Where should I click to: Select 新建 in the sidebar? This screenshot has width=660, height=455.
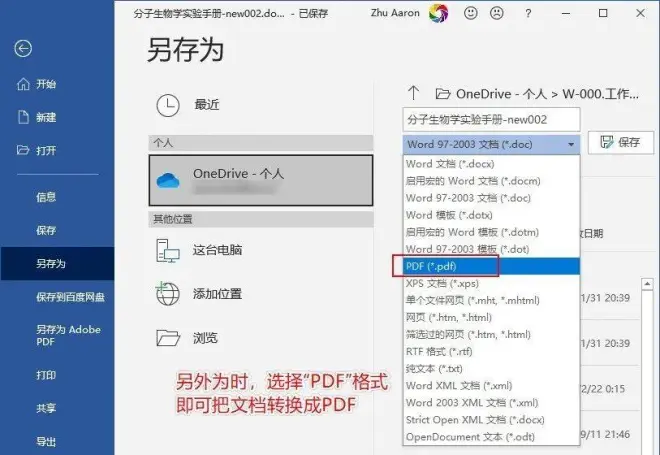coord(37,117)
